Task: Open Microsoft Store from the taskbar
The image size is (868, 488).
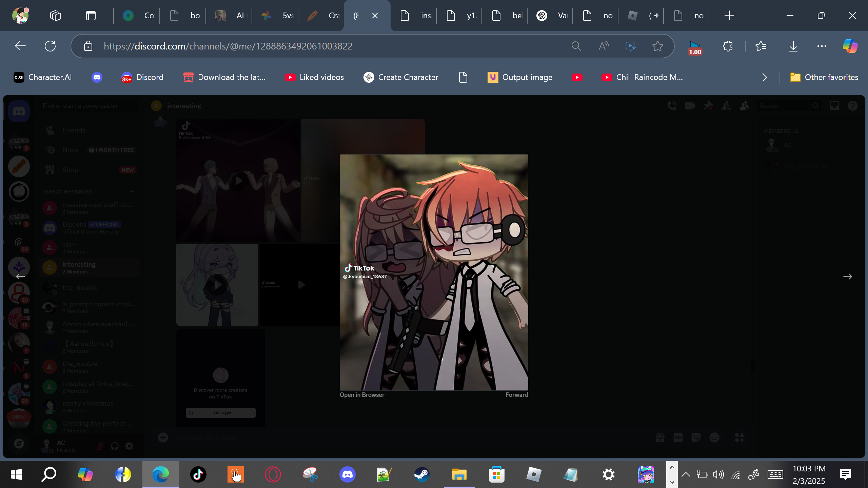Action: coord(496,474)
